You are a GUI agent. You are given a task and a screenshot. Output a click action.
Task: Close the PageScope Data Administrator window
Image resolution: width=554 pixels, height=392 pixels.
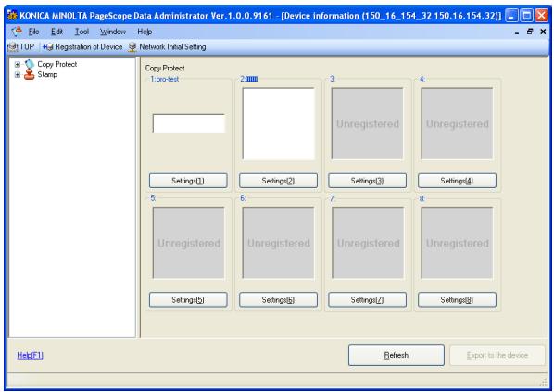click(x=541, y=16)
